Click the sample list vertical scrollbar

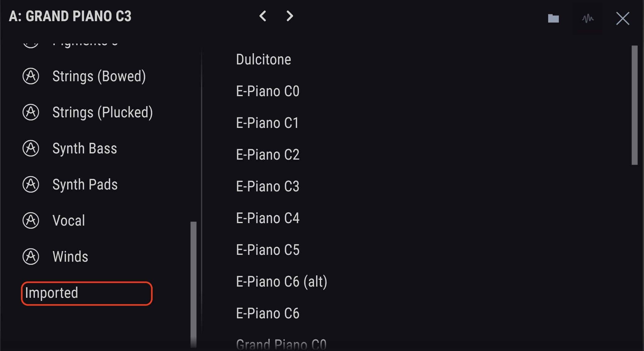click(x=635, y=105)
